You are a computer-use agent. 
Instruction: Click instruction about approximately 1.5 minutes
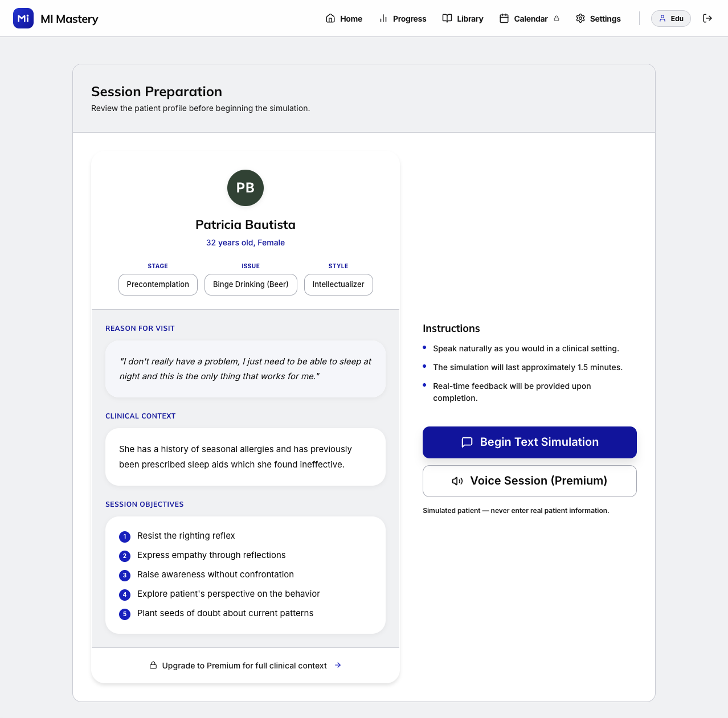click(x=527, y=367)
